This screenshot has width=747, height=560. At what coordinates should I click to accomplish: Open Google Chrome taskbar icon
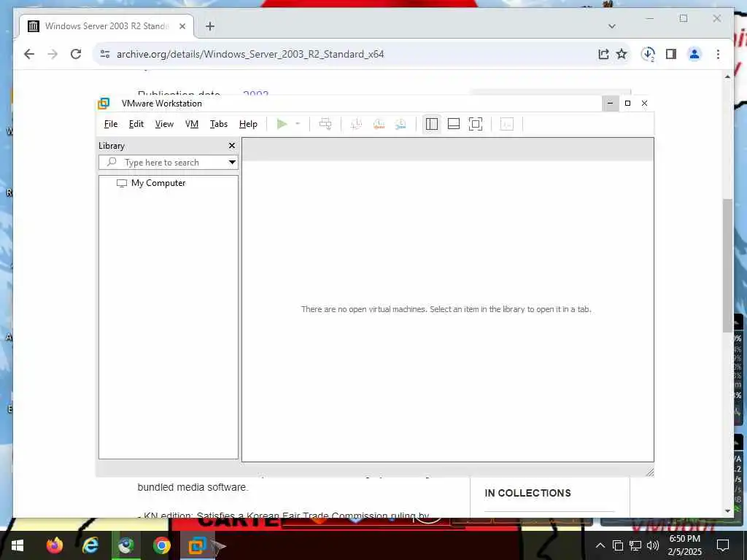pos(161,545)
